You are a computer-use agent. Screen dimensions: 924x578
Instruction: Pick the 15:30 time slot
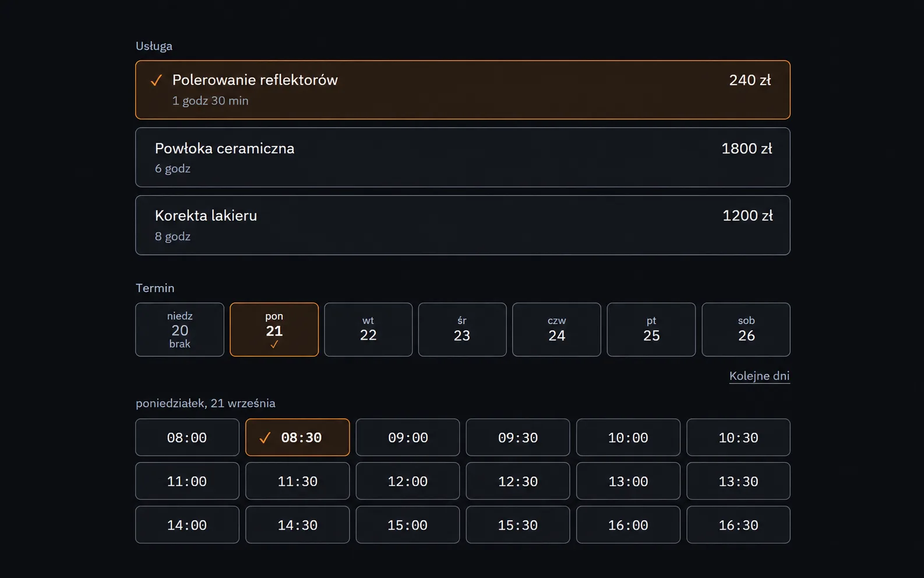click(518, 524)
